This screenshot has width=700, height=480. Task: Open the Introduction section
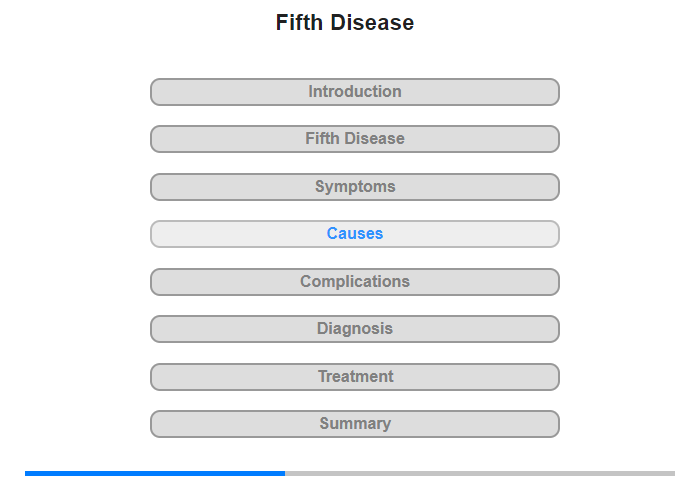pos(355,92)
